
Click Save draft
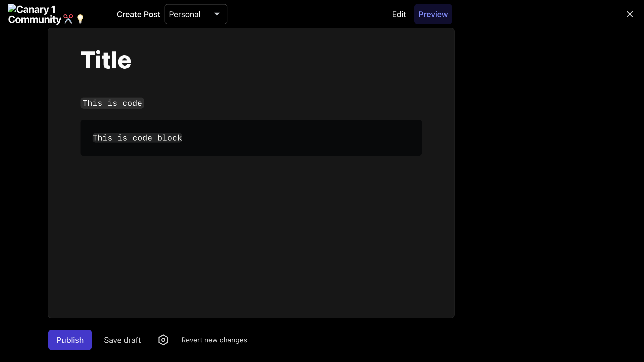point(122,340)
